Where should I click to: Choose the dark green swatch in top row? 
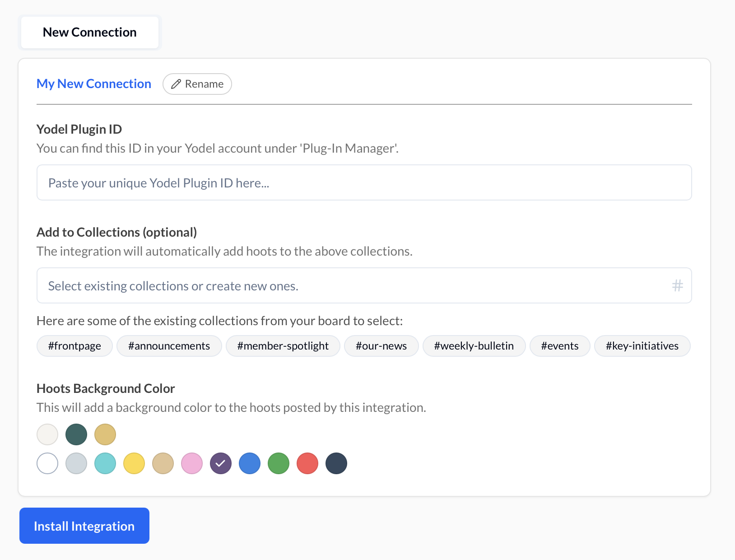pyautogui.click(x=76, y=434)
